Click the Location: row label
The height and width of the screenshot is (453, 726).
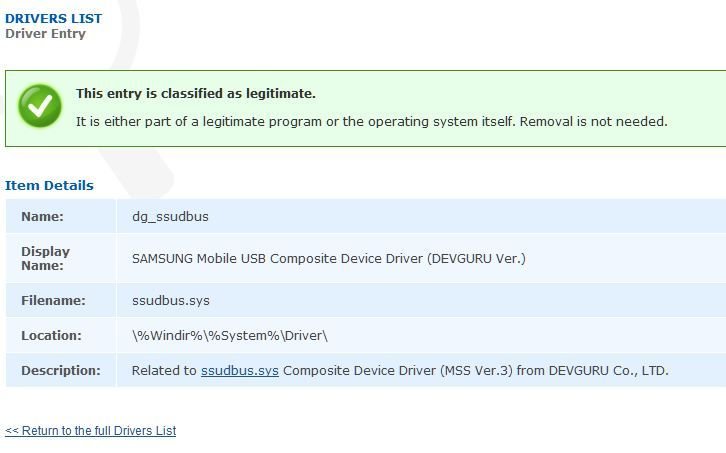(x=51, y=335)
